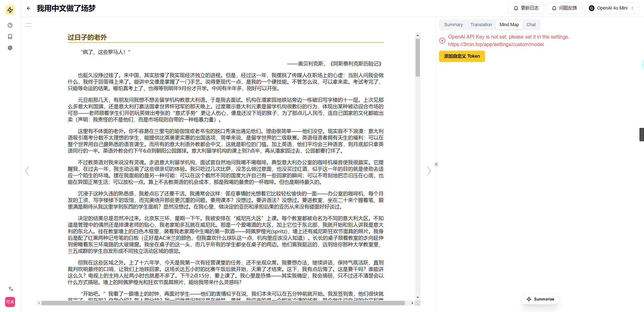Go to the previous page chevron
644x312 pixels.
click(x=27, y=171)
